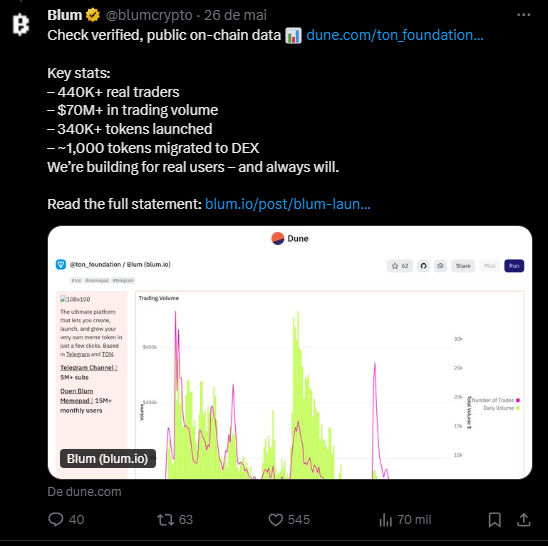Open dune.com/ton_foundation link
Screen dimensions: 548x546
coord(395,35)
